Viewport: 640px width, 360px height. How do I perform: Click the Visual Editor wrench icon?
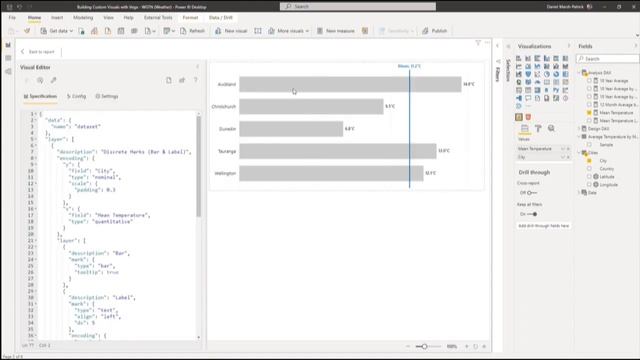coord(53,80)
